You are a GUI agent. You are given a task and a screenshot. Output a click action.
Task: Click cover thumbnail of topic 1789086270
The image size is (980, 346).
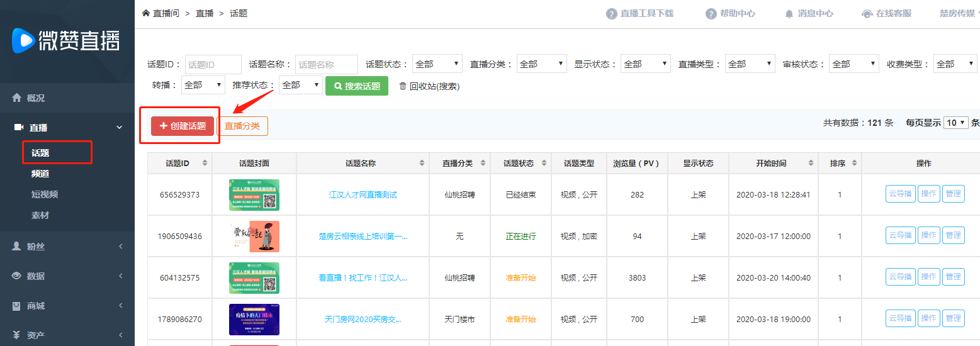pos(254,319)
